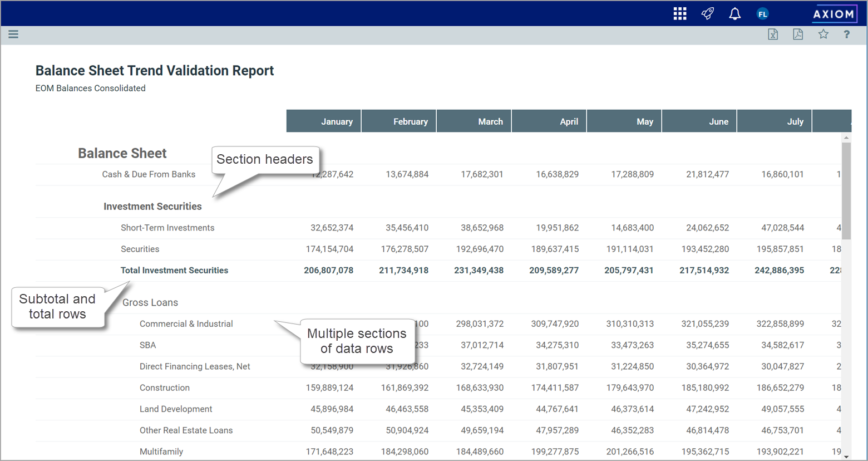Open the FL user profile avatar
Viewport: 868px width, 461px height.
coord(762,14)
